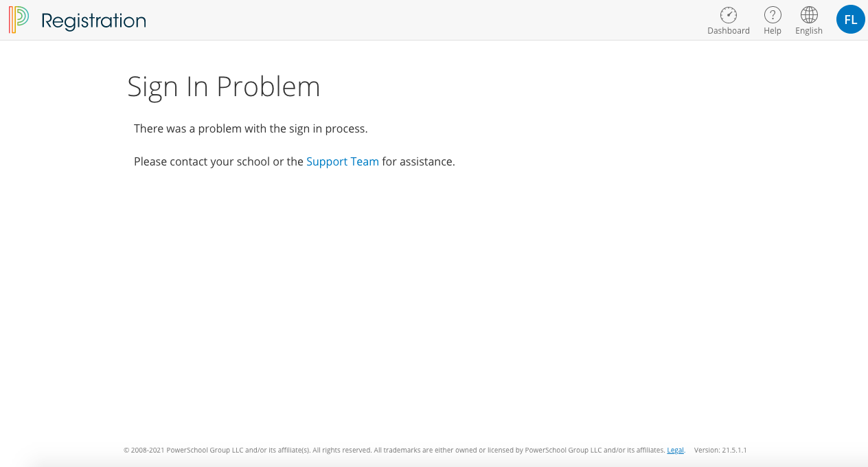Click the Registration title text

click(x=93, y=21)
